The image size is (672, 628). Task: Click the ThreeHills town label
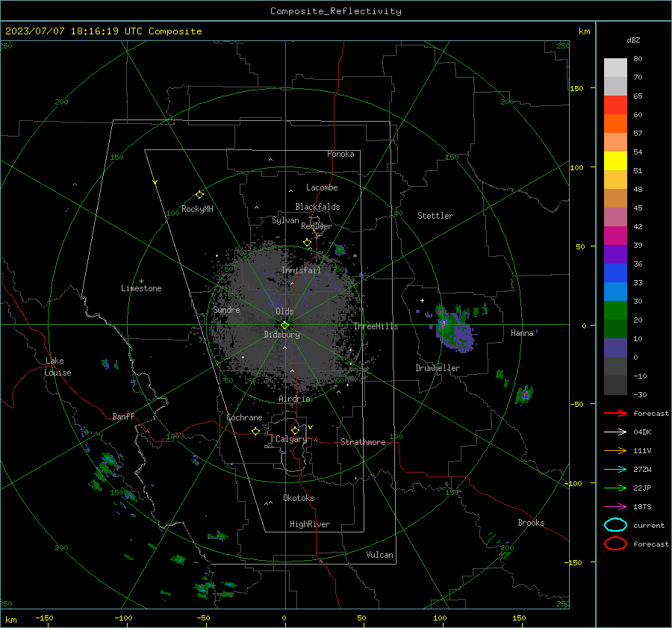click(x=376, y=326)
